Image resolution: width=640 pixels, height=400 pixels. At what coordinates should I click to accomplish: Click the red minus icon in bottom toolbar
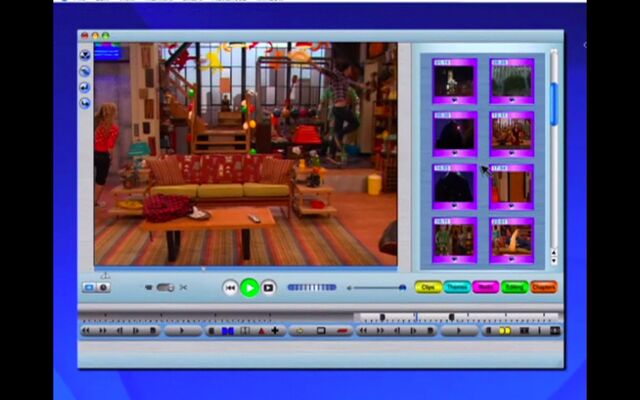click(343, 331)
